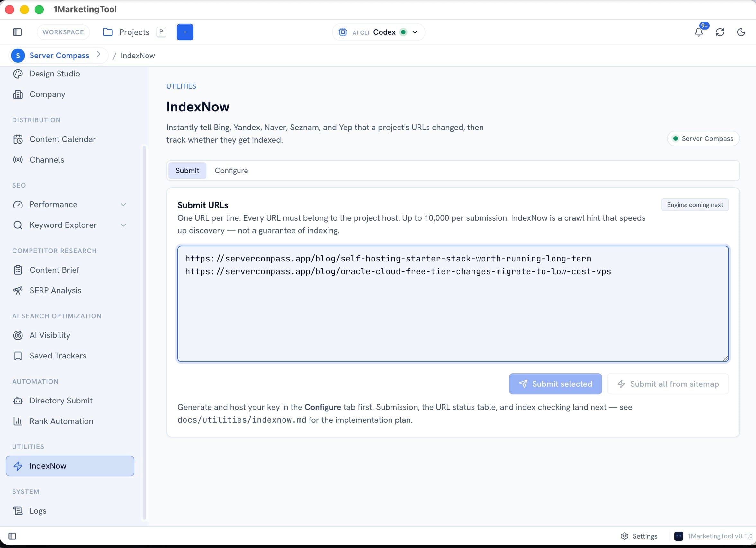Open AI Visibility radar icon
This screenshot has height=548, width=756.
(x=18, y=335)
